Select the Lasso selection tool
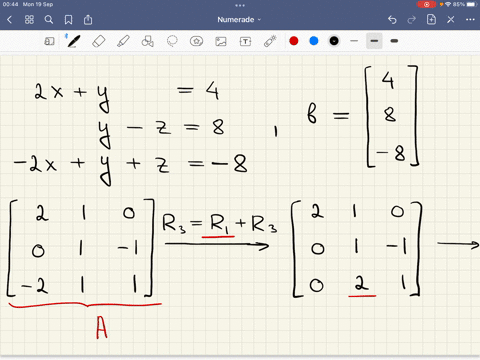480x360 pixels. pyautogui.click(x=172, y=41)
